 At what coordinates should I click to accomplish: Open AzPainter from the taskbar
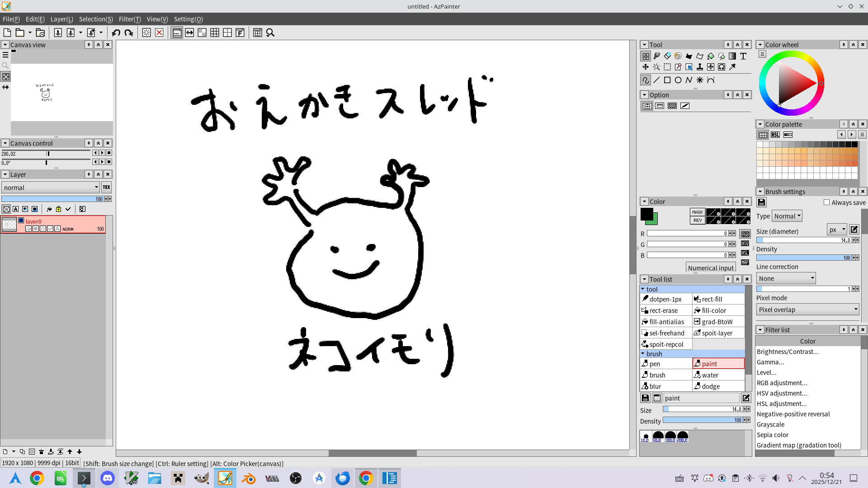click(x=225, y=478)
